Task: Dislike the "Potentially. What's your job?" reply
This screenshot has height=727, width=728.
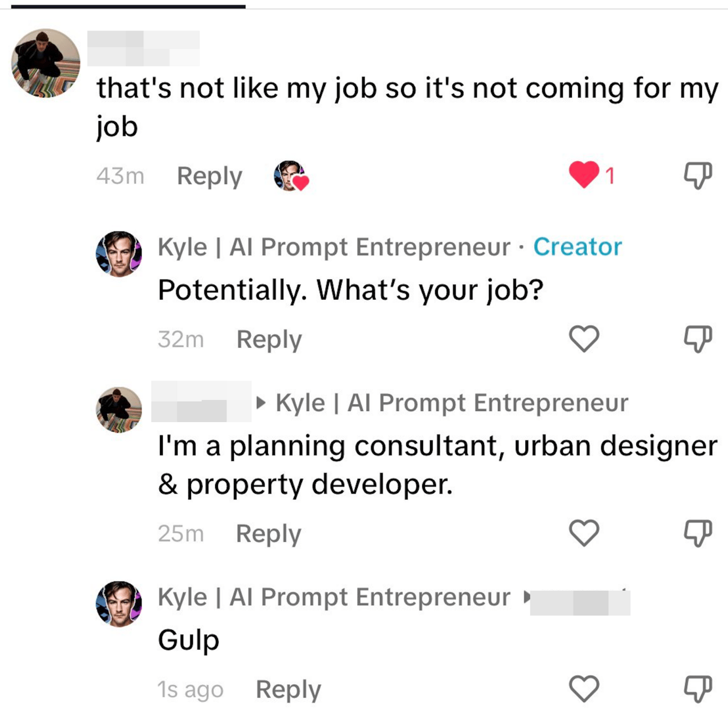Action: coord(698,339)
